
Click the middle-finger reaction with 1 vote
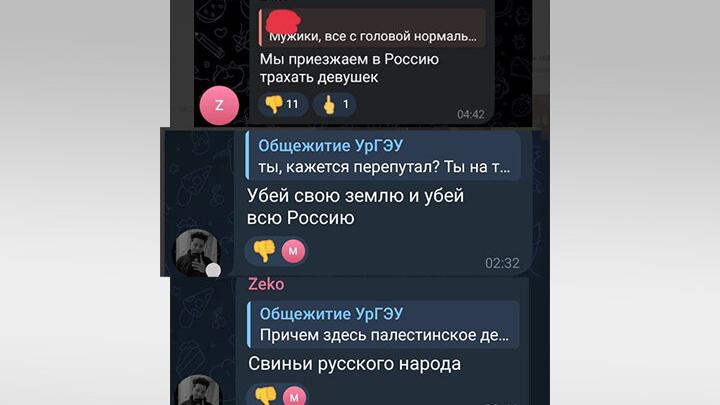335,104
